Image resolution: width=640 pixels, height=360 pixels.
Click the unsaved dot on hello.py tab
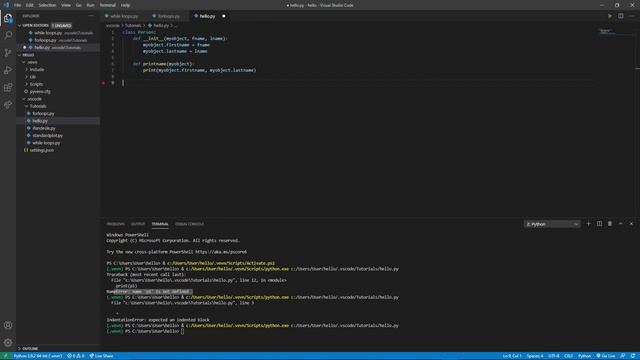click(x=224, y=16)
